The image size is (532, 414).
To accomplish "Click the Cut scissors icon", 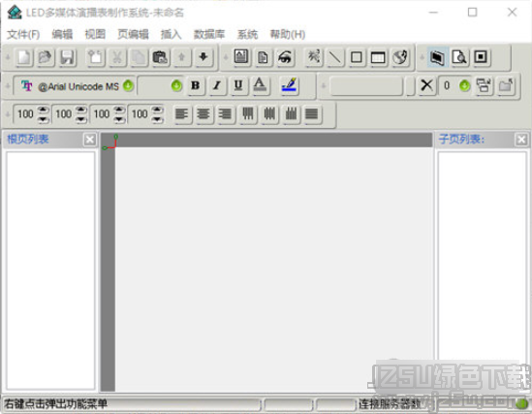I will (117, 57).
